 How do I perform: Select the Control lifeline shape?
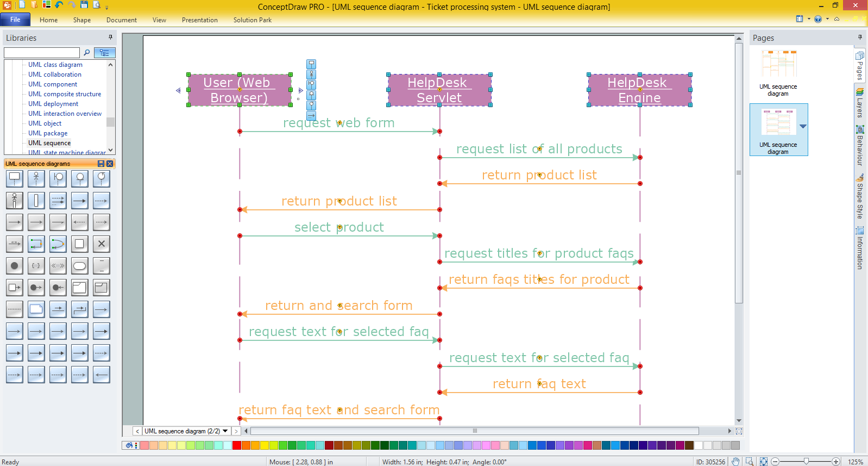[102, 179]
